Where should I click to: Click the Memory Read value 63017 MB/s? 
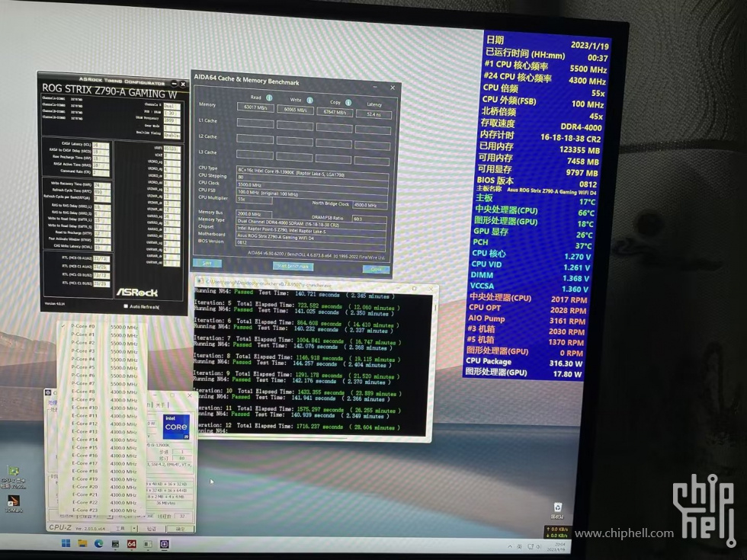point(255,107)
